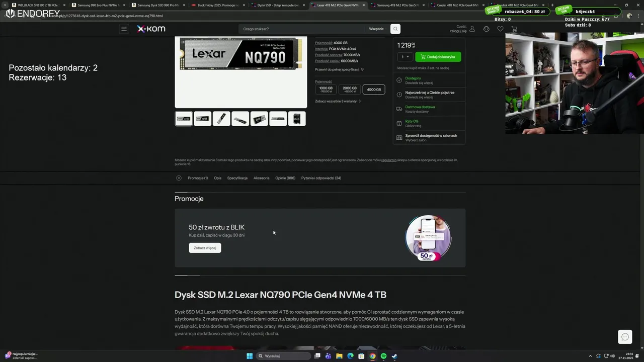The width and height of the screenshot is (644, 362).
Task: Open File Explorer on taskbar
Action: pos(339,356)
